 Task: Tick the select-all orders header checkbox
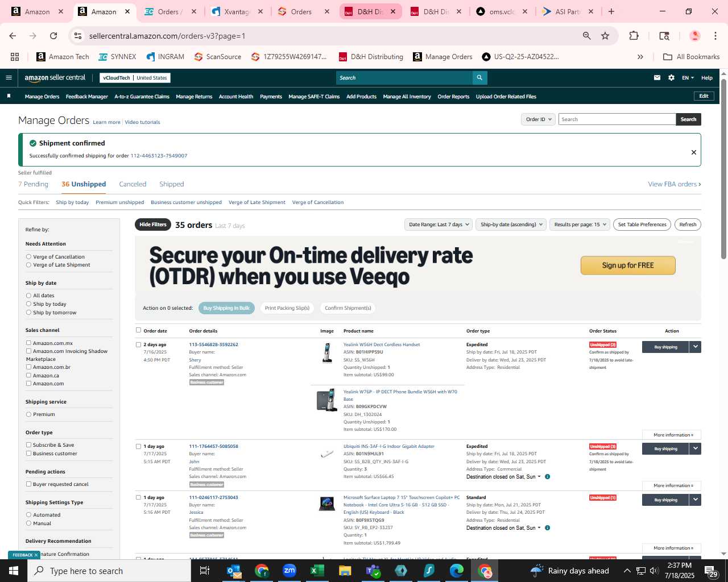click(138, 330)
